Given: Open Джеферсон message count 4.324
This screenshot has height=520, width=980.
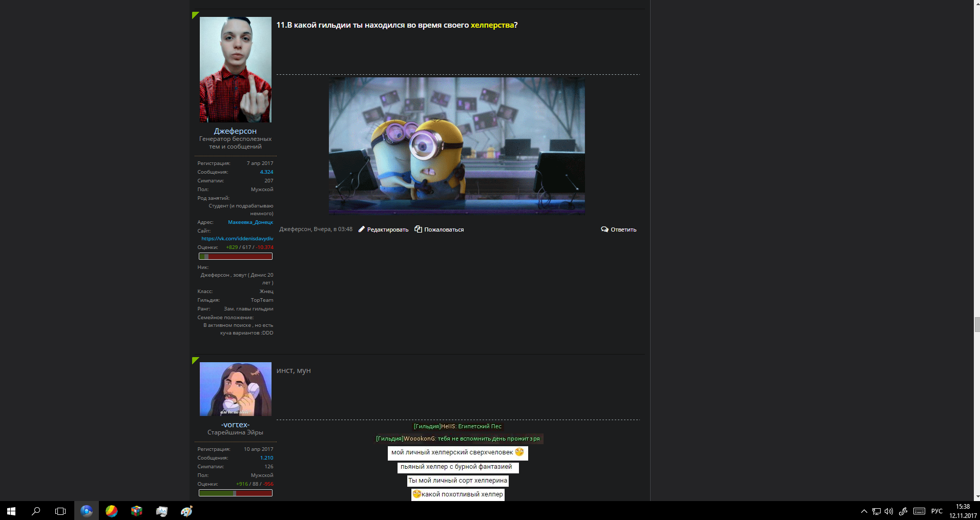Looking at the screenshot, I should pos(266,172).
